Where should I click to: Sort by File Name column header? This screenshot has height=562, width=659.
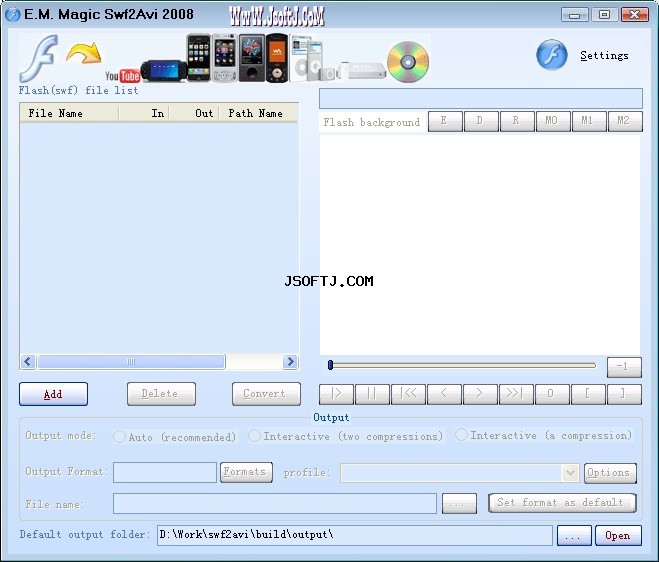tap(69, 113)
